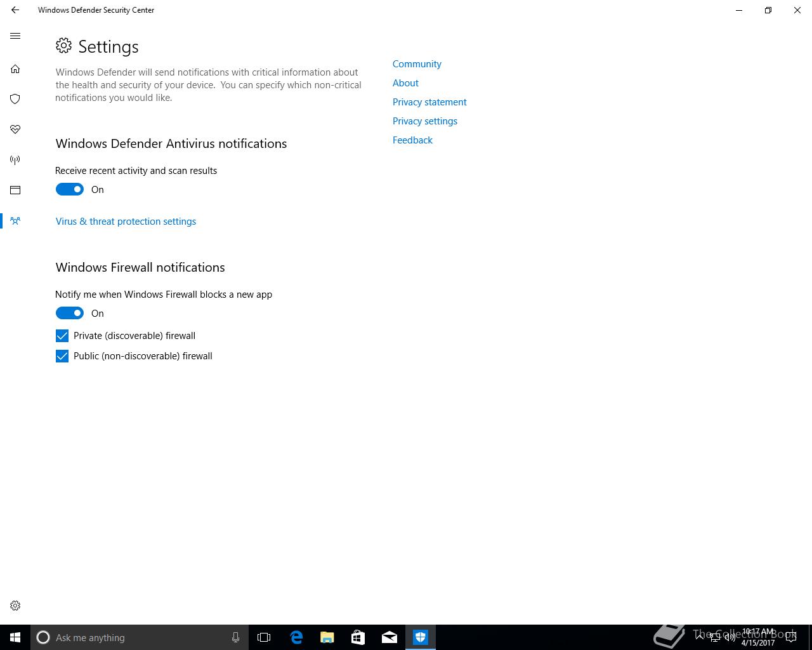Open Firewall & network protection antenna icon
812x650 pixels.
click(15, 160)
